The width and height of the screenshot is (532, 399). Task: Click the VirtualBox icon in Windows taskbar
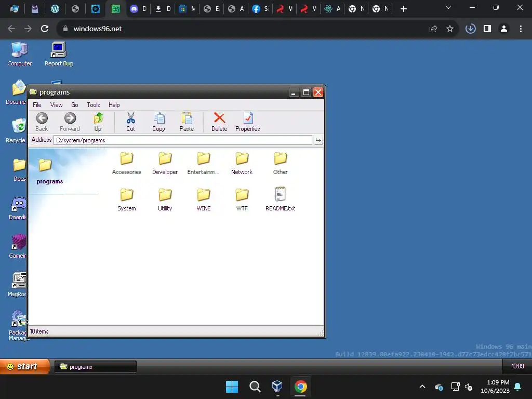[x=277, y=387]
